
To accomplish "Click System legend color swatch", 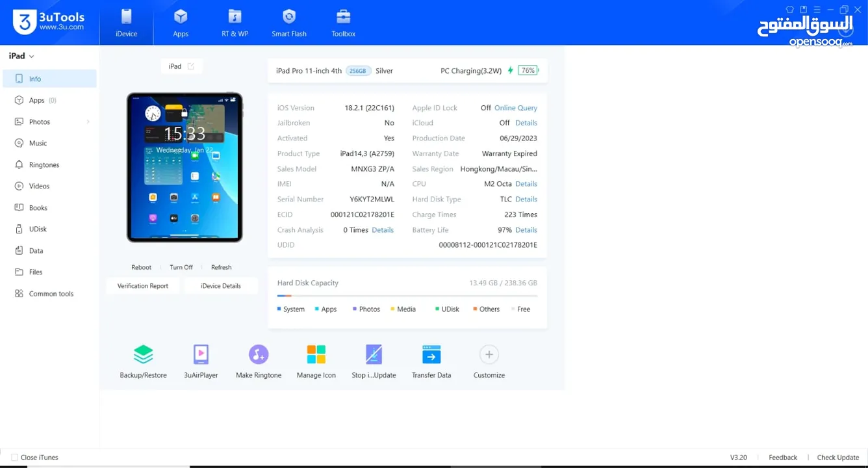I will point(279,309).
